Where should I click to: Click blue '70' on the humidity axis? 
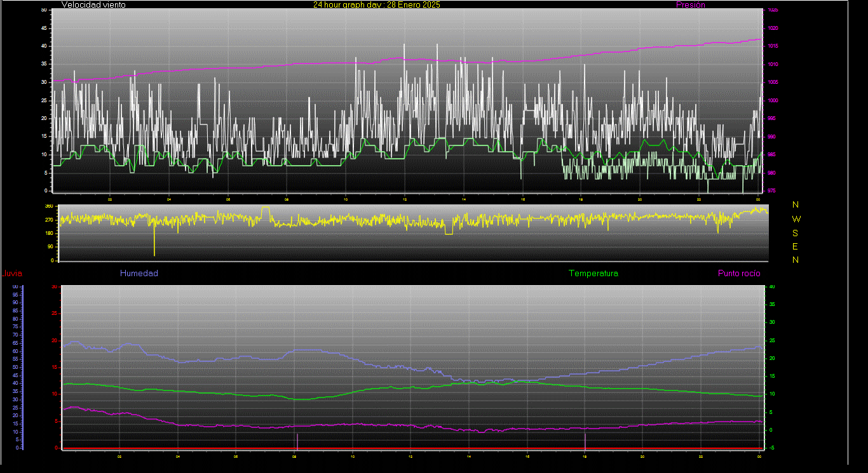pyautogui.click(x=15, y=335)
